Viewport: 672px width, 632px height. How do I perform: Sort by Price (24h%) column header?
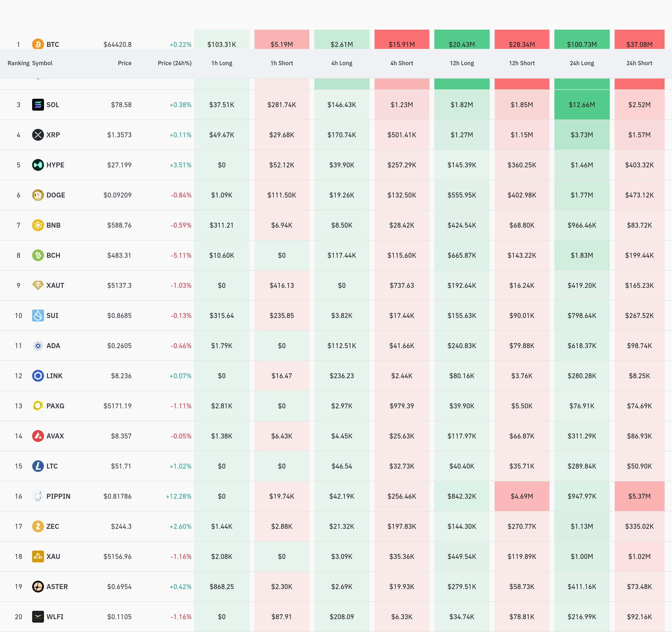174,63
